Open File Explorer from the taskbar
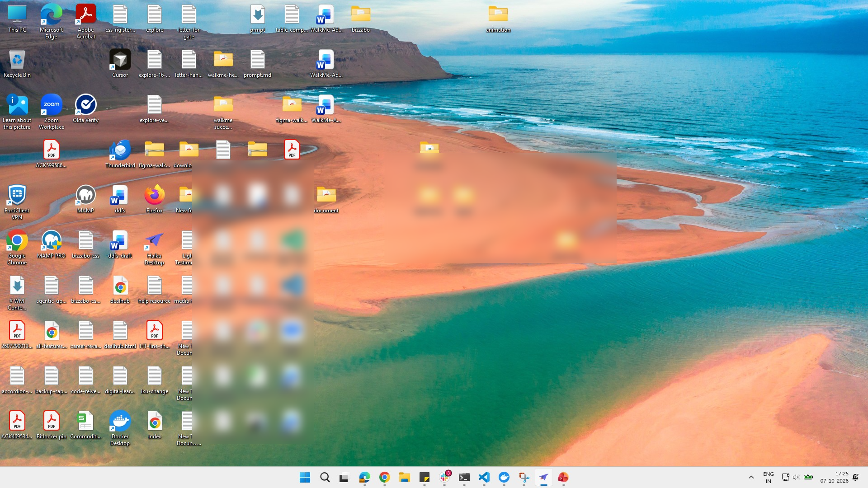This screenshot has height=488, width=868. pos(405,477)
